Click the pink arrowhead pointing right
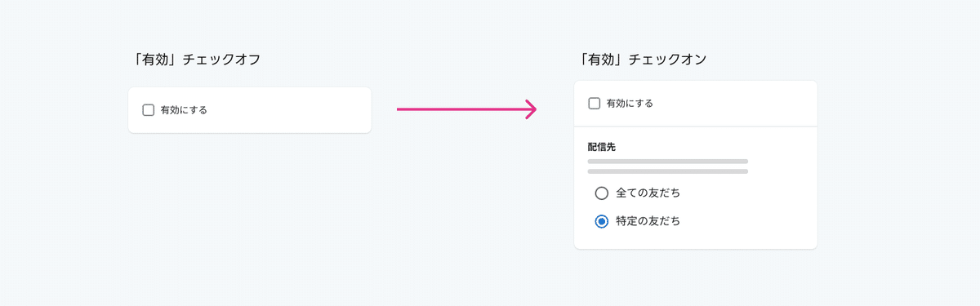 (x=530, y=109)
